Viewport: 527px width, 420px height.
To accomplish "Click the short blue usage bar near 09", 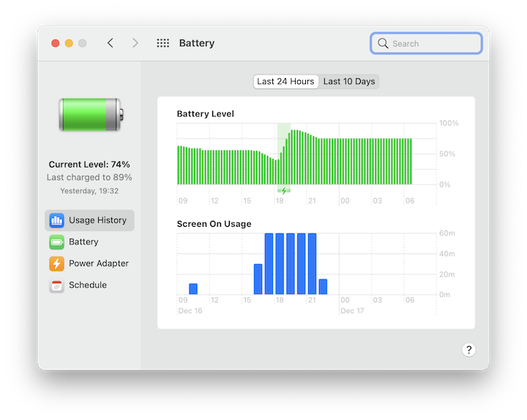I will (x=193, y=289).
